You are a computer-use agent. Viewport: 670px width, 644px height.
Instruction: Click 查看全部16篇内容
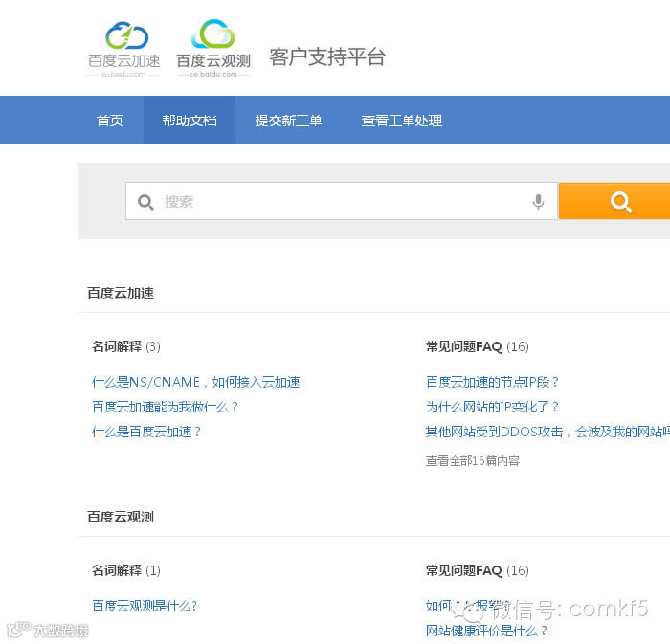473,461
